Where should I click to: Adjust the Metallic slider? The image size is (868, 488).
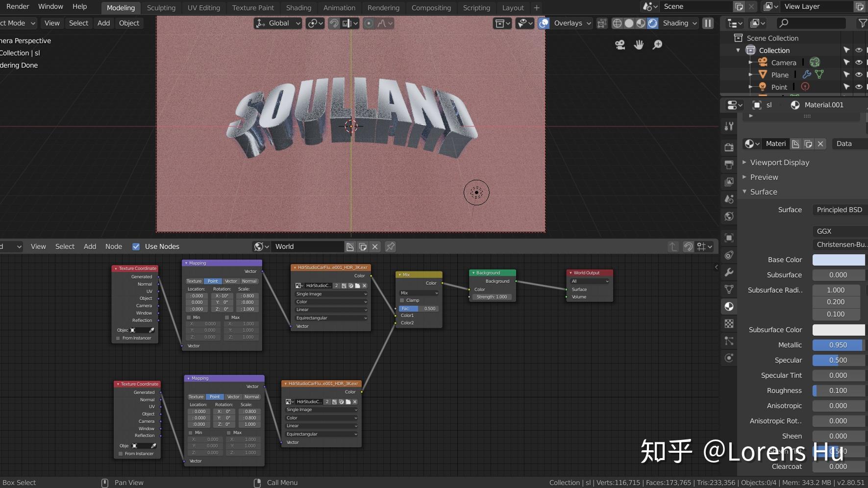pos(839,345)
